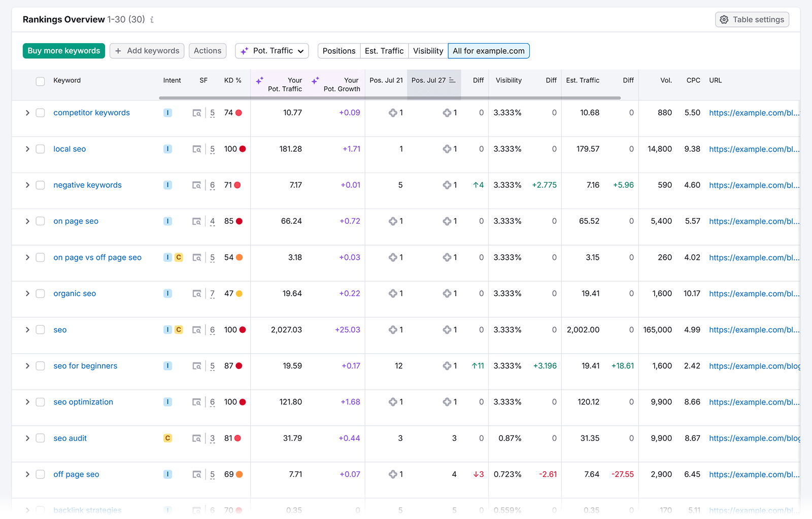Screen dimensions: 812x519
Task: Click the sparkle icon in Your Pot. Traffic header
Action: tap(259, 80)
